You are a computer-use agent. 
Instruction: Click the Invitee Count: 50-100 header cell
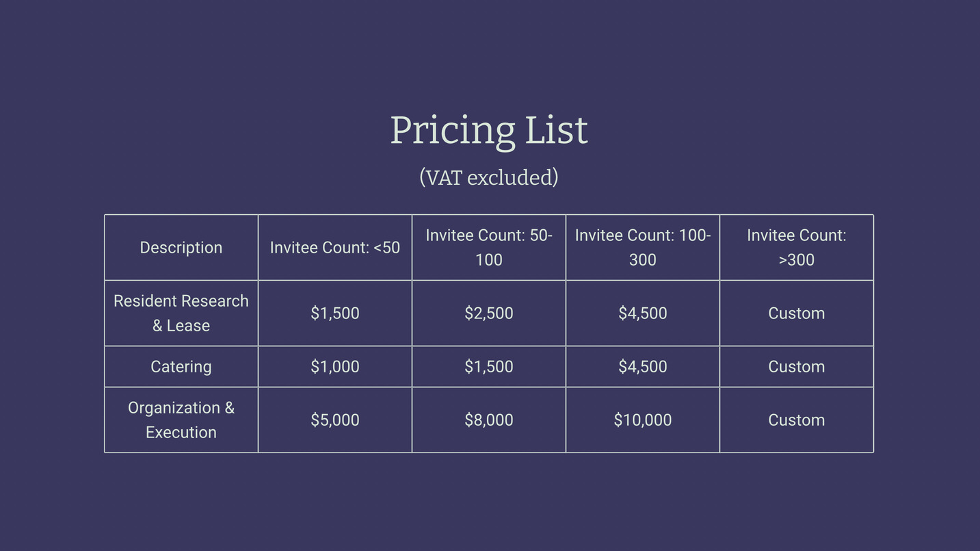(x=489, y=248)
